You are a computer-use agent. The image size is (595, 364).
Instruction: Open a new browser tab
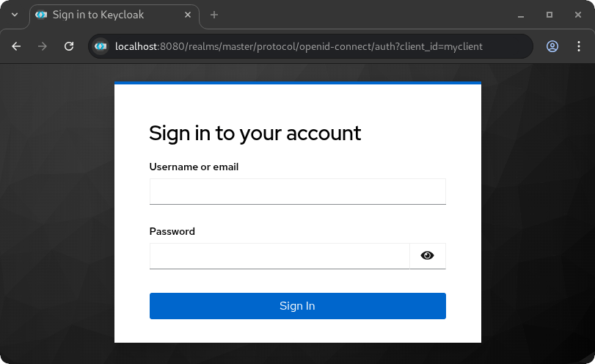pyautogui.click(x=214, y=15)
